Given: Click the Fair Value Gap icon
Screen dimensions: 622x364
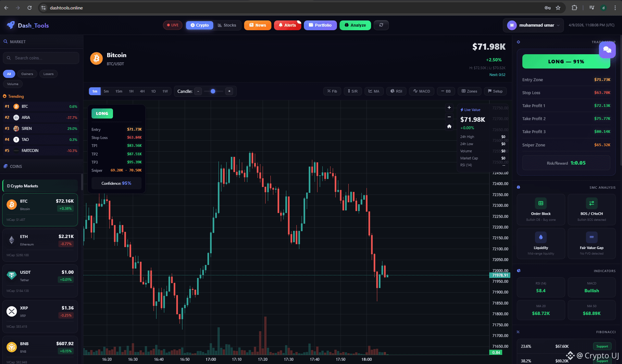Looking at the screenshot, I should click(x=591, y=237).
